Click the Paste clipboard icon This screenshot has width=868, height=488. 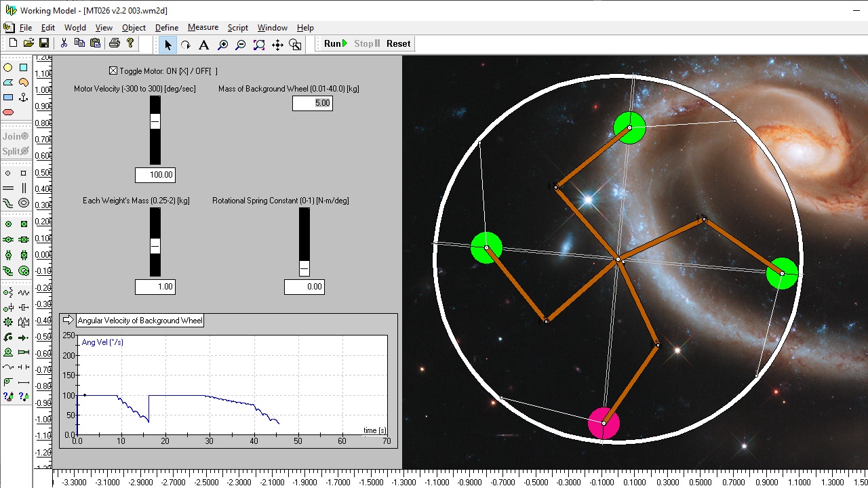point(95,43)
